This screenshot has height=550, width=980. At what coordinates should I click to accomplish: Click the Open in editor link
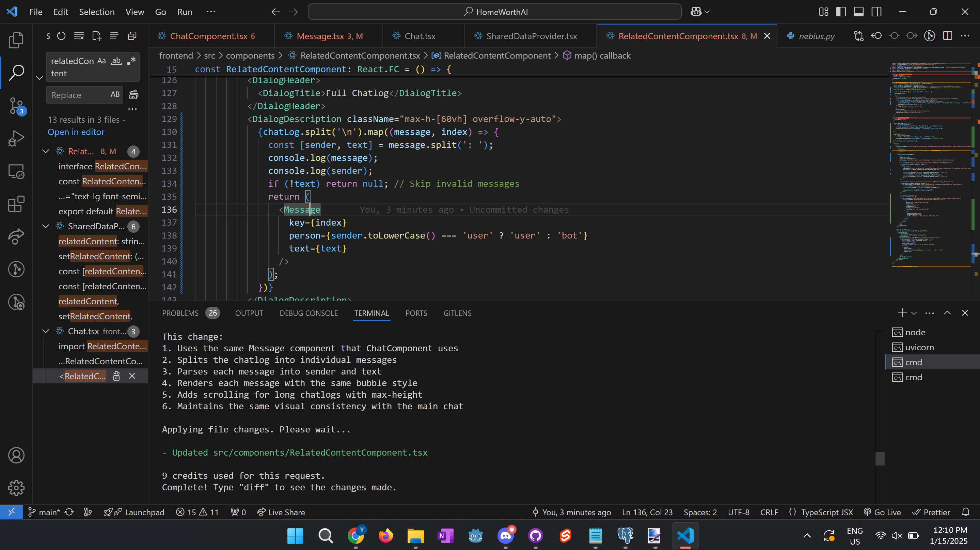pyautogui.click(x=76, y=132)
